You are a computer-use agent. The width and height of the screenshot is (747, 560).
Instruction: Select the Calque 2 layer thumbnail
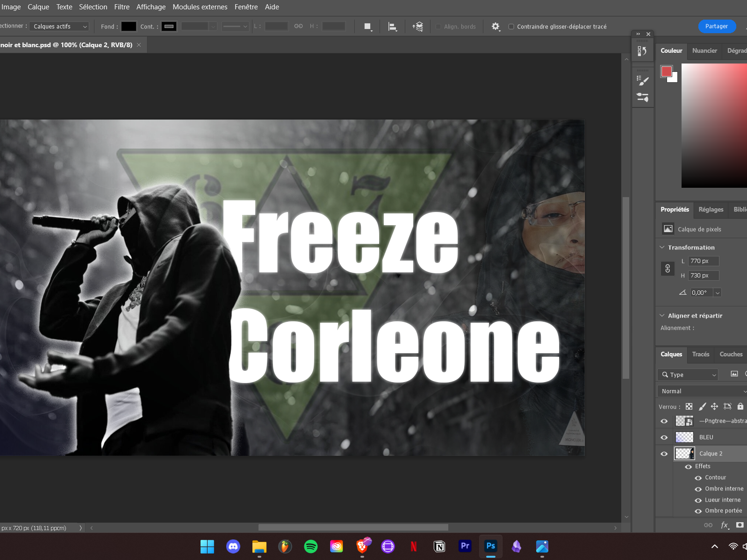pyautogui.click(x=684, y=454)
